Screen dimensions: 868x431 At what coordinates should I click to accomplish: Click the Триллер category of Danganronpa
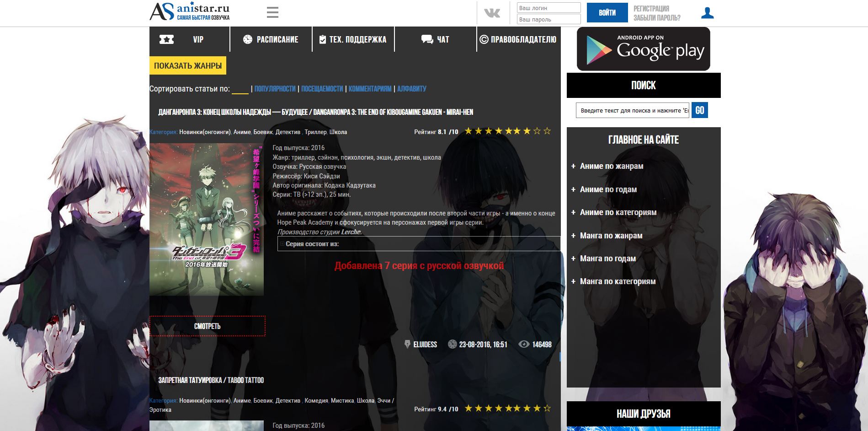click(x=315, y=132)
